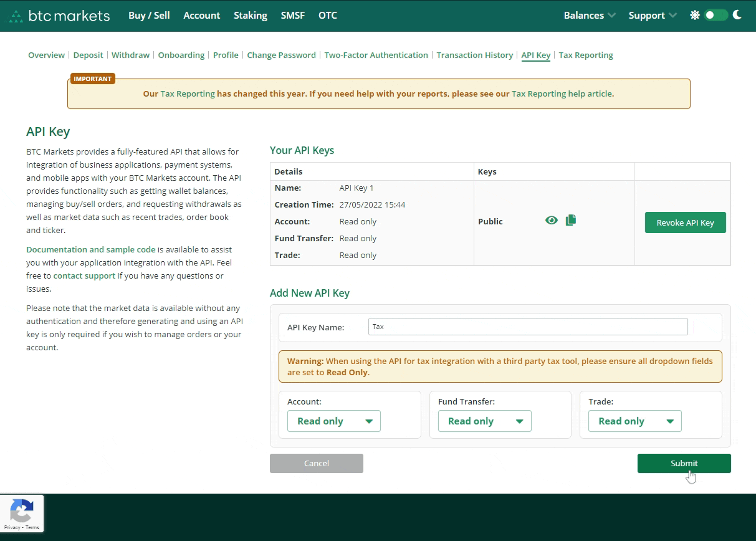
Task: Open the Fund Transfer permission dropdown
Action: click(x=485, y=421)
